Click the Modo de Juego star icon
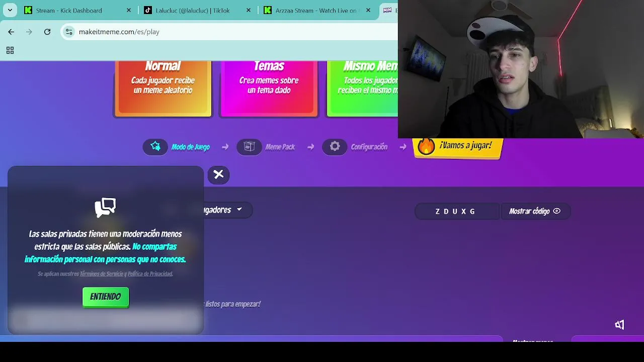Viewport: 644px width, 362px height. 155,147
